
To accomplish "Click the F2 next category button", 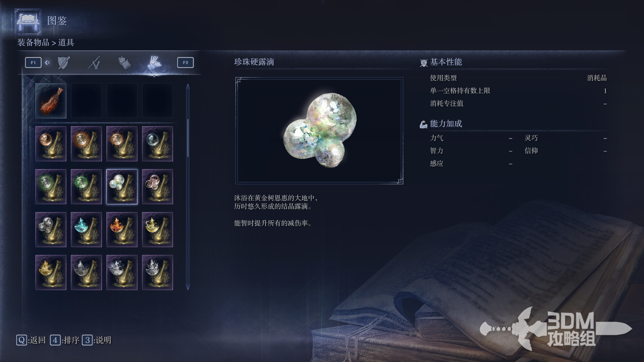I will point(185,62).
